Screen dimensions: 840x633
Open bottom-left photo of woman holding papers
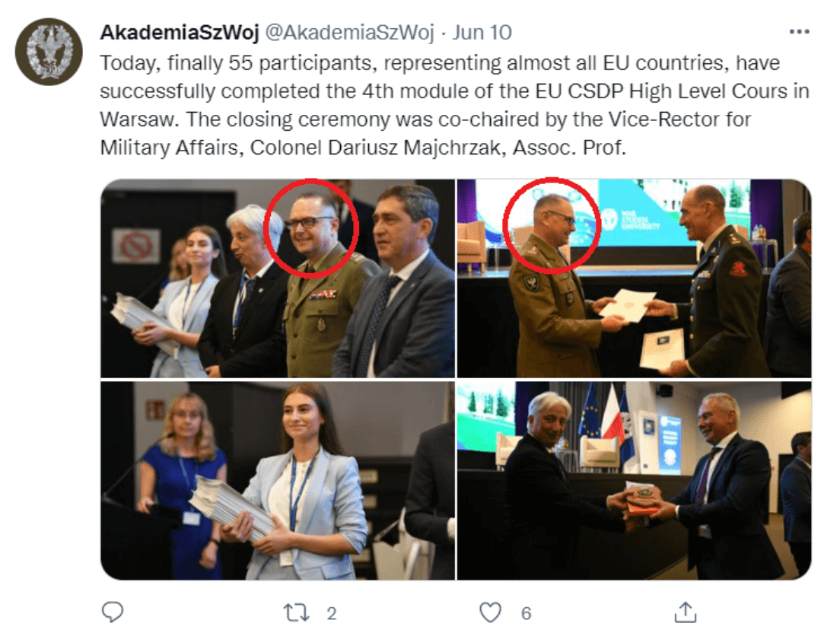tap(278, 480)
